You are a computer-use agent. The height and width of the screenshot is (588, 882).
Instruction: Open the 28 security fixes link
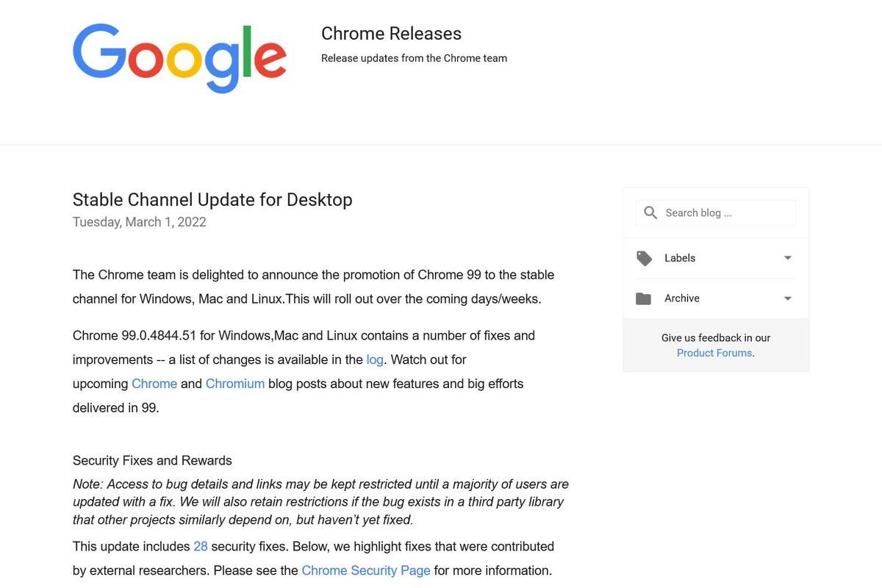(201, 546)
